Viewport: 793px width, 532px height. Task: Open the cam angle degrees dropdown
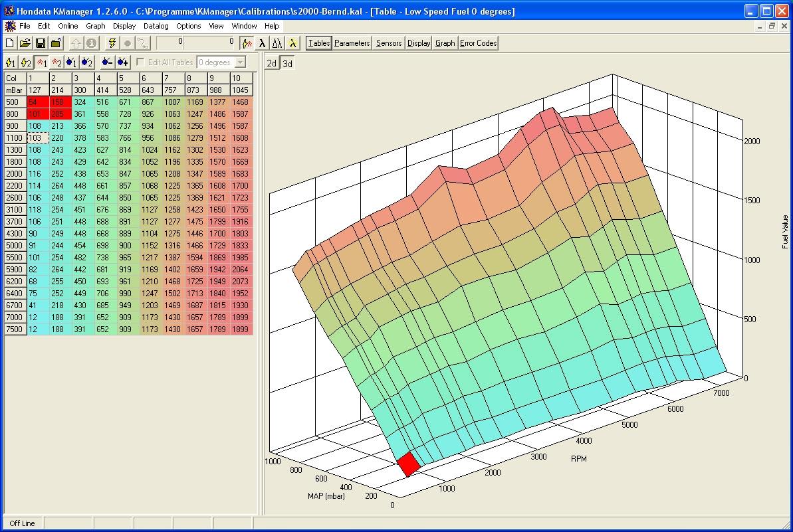click(240, 62)
